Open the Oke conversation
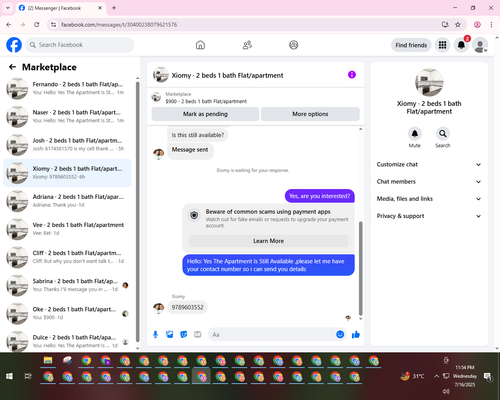Viewport: 500px width, 400px height. click(68, 313)
